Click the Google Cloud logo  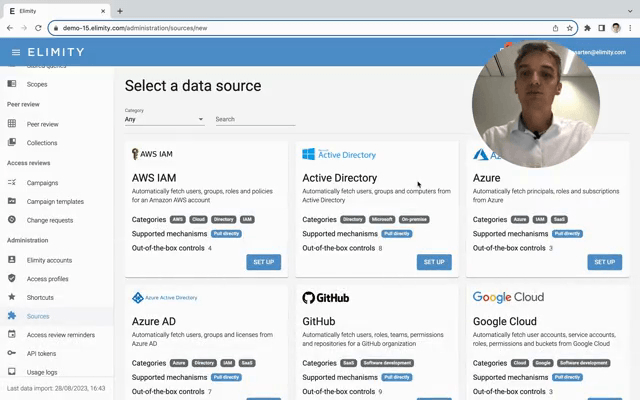click(x=508, y=297)
